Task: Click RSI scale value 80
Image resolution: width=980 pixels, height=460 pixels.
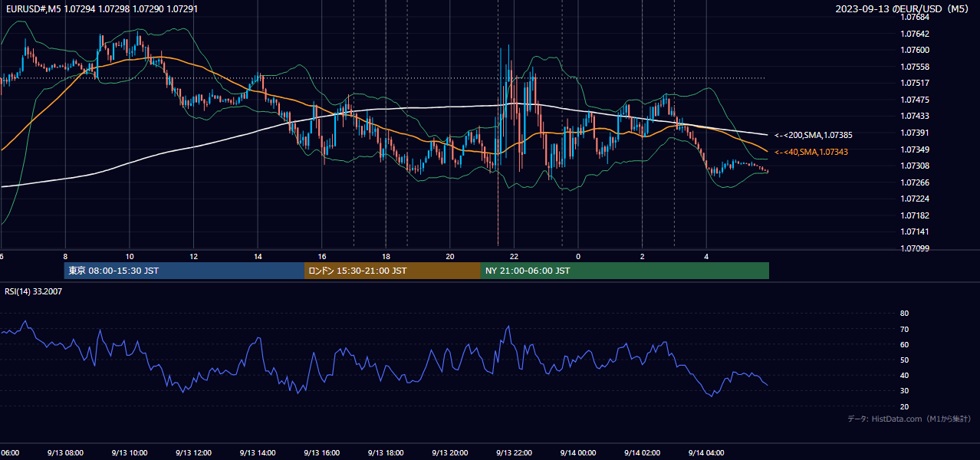Action: point(904,314)
